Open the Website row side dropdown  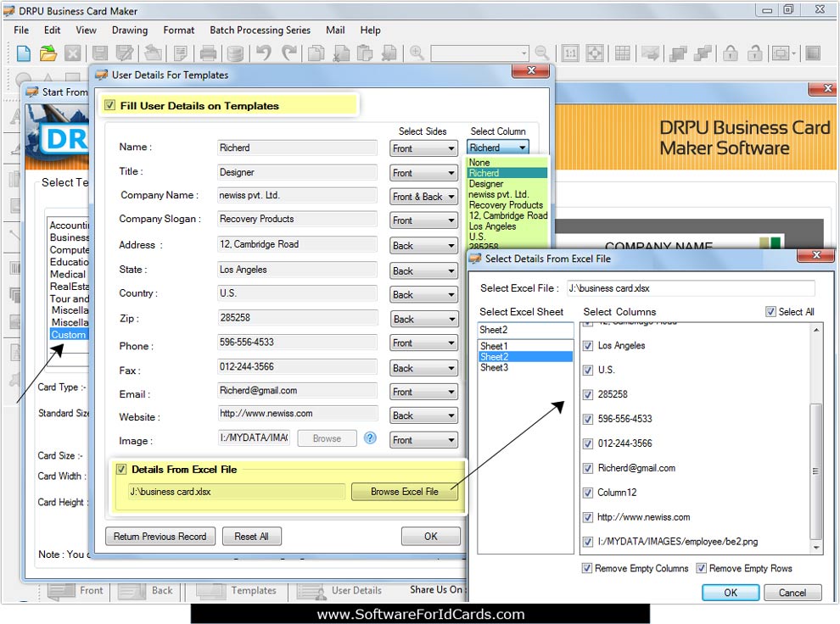tap(423, 415)
